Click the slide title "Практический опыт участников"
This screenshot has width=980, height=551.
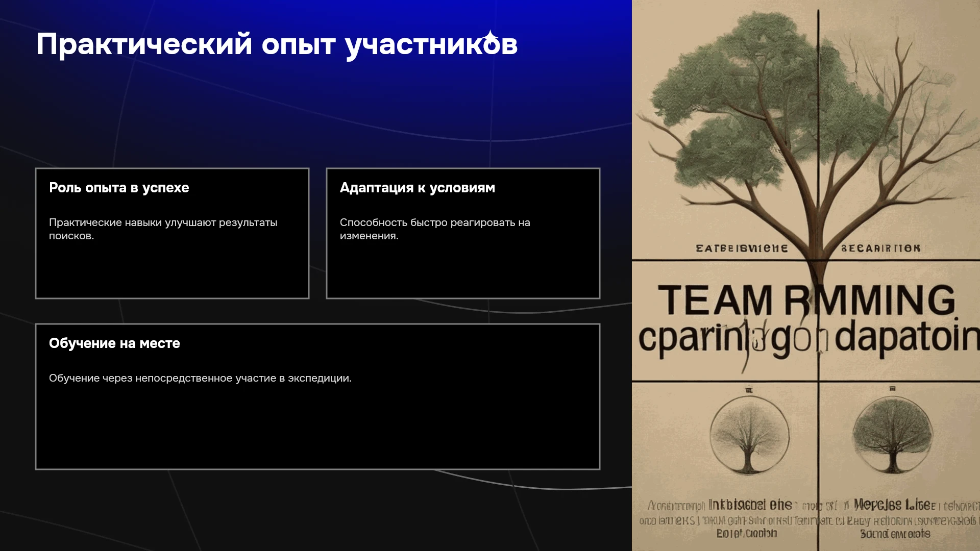click(277, 45)
